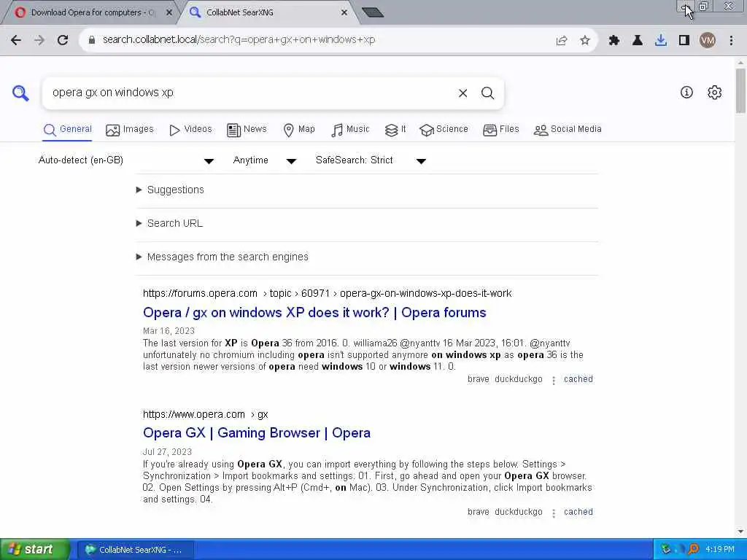The image size is (747, 560).
Task: Click the share page icon in address bar
Action: pos(562,41)
